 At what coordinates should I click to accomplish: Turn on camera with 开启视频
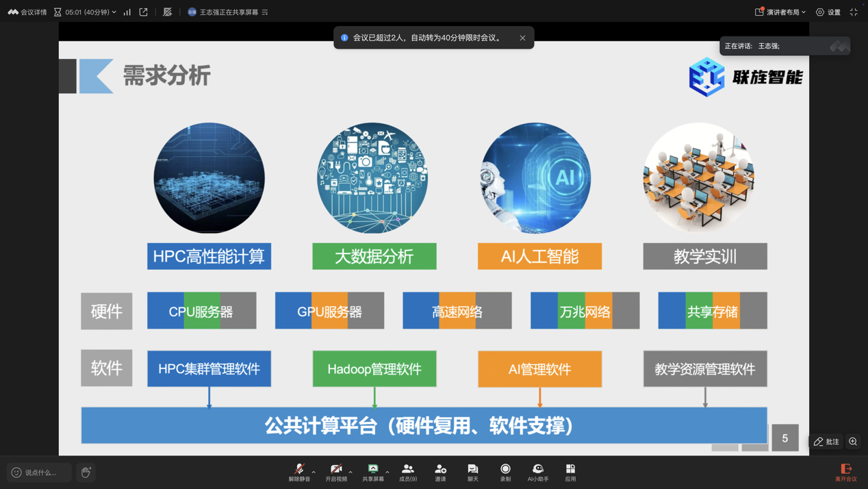(336, 472)
